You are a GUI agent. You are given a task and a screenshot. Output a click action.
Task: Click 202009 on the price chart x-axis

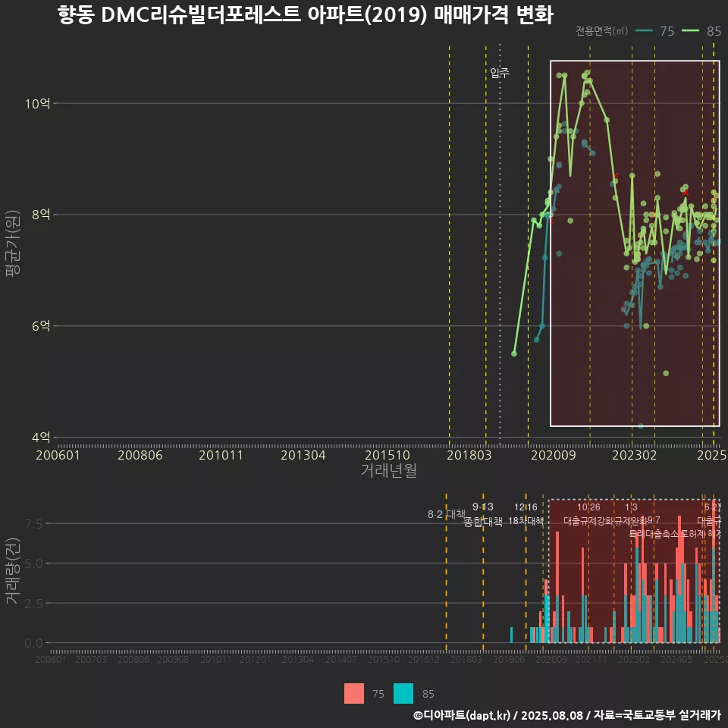click(554, 455)
